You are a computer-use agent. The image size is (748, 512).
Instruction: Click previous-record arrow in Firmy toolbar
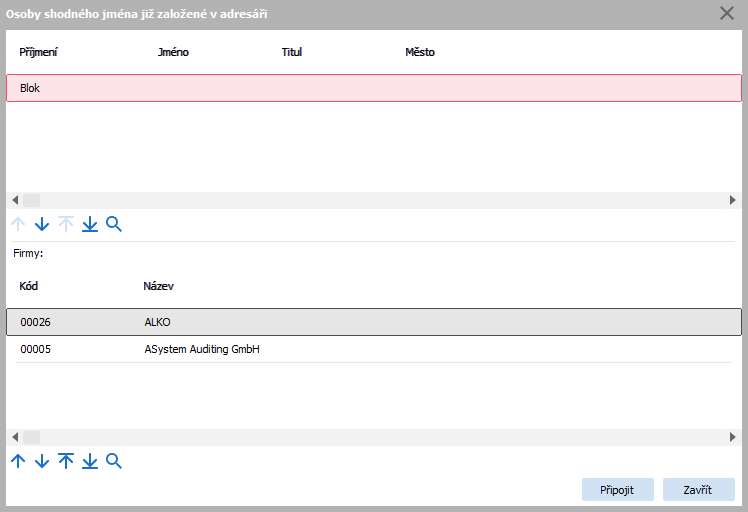(18, 461)
